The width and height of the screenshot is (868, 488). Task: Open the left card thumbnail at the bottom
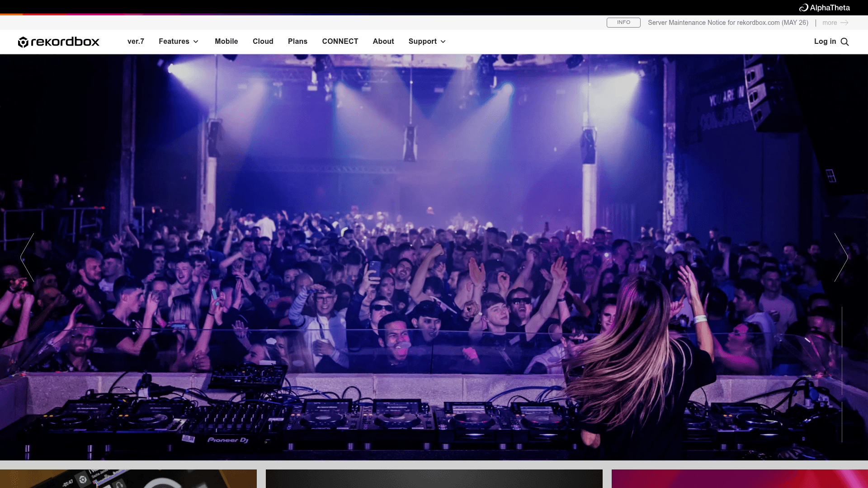(128, 479)
